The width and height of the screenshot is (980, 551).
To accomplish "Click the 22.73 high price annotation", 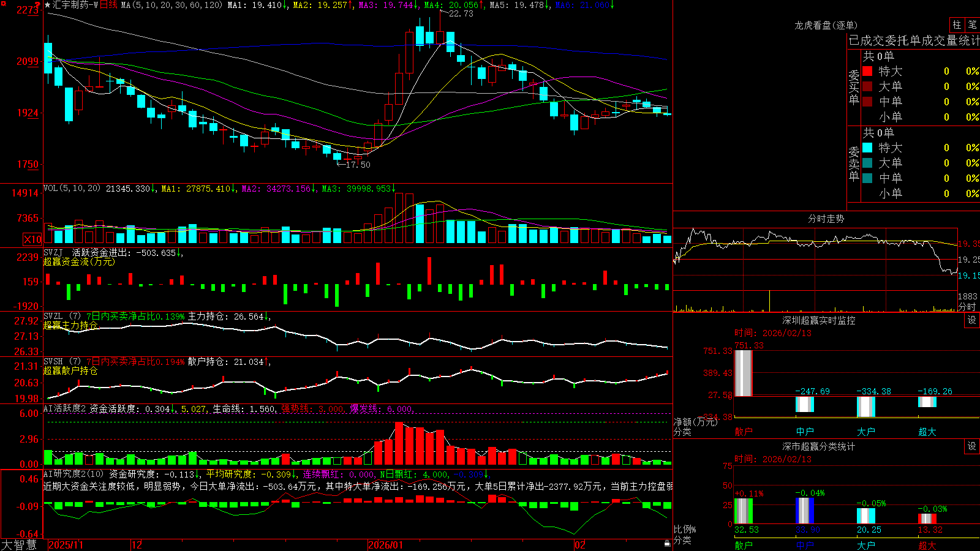I will tap(461, 13).
